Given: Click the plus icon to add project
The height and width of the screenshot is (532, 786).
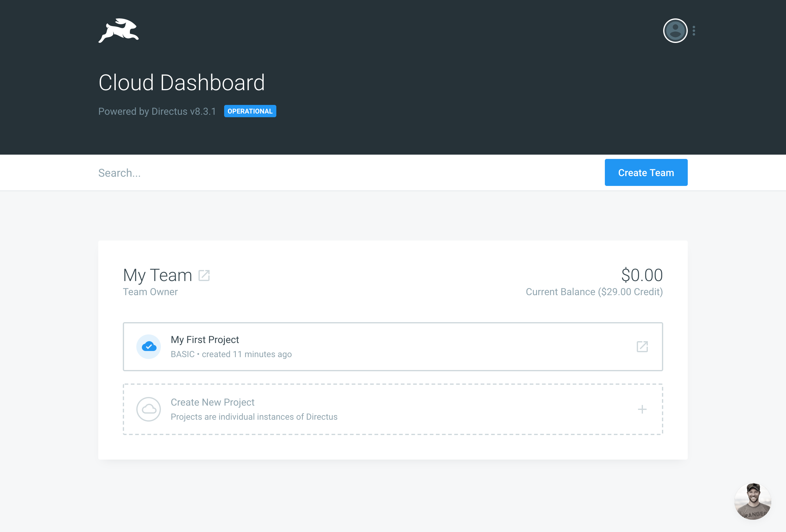Looking at the screenshot, I should pos(642,409).
